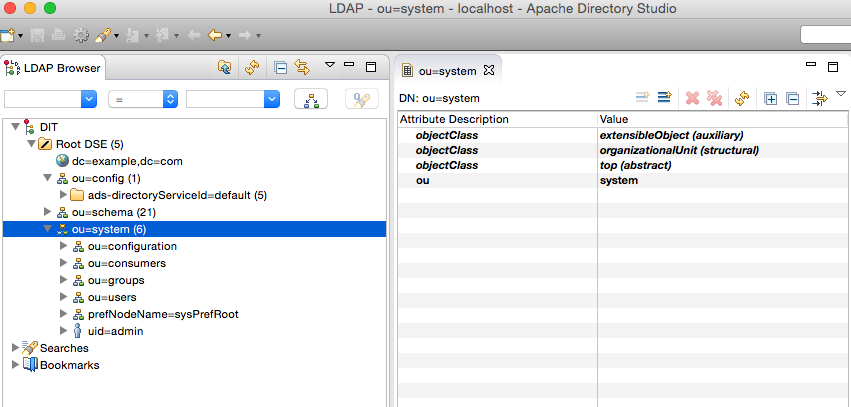Viewport: 851px width, 407px height.
Task: Collapse all in the entry editor
Action: pyautogui.click(x=793, y=99)
